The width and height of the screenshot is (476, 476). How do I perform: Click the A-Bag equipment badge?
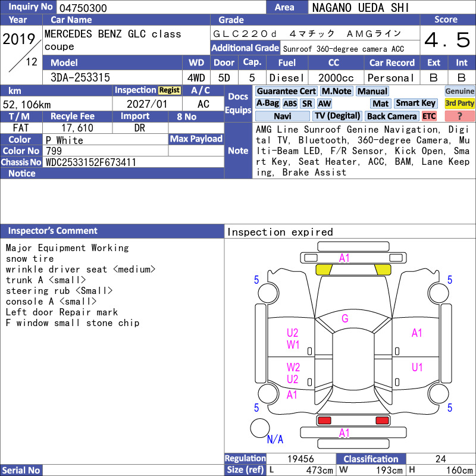tap(267, 103)
